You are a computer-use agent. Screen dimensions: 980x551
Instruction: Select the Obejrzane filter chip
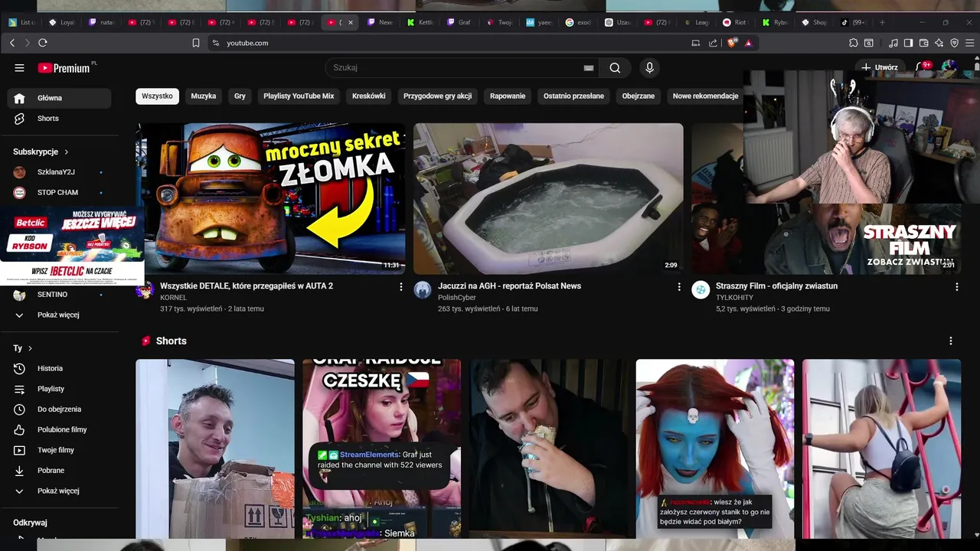(638, 96)
